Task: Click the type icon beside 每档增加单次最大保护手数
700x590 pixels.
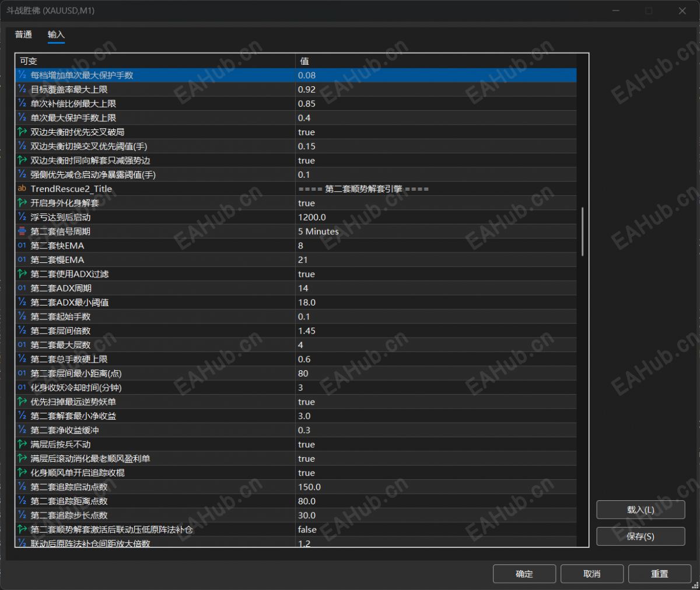Action: coord(22,75)
